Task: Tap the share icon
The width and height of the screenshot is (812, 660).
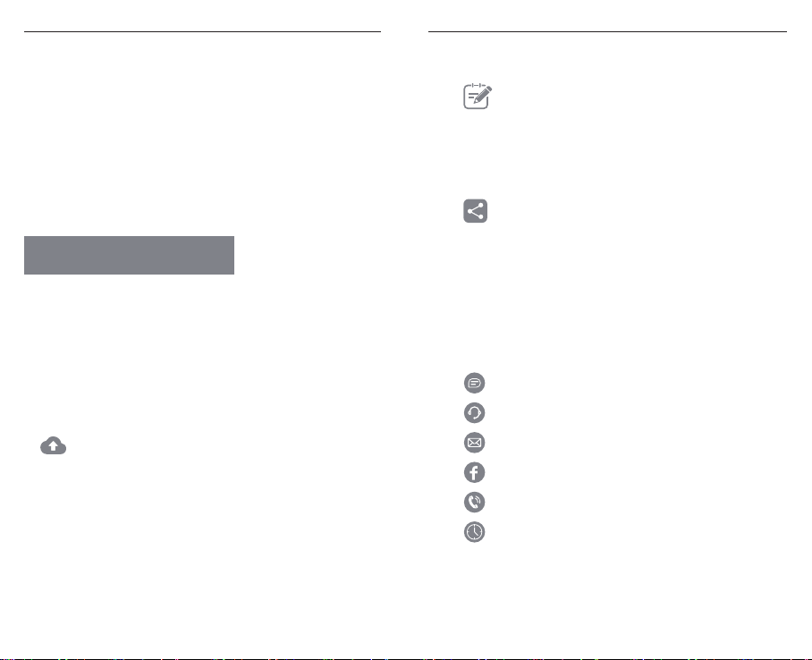Action: (x=476, y=211)
